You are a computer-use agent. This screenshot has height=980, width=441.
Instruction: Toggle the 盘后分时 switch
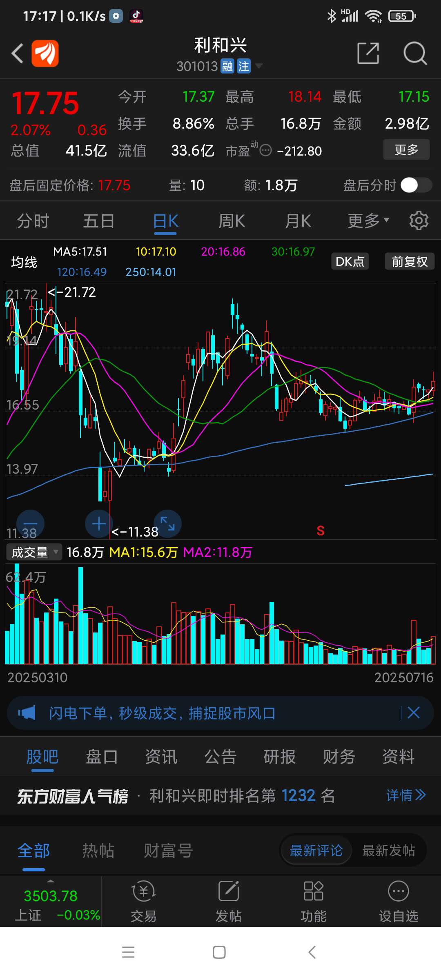coord(416,185)
